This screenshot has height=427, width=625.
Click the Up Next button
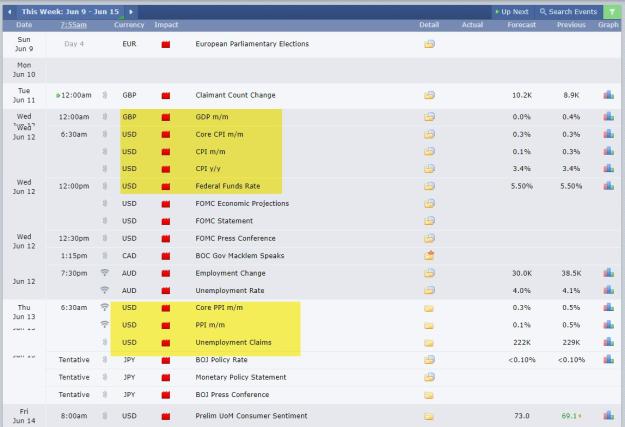(x=512, y=12)
